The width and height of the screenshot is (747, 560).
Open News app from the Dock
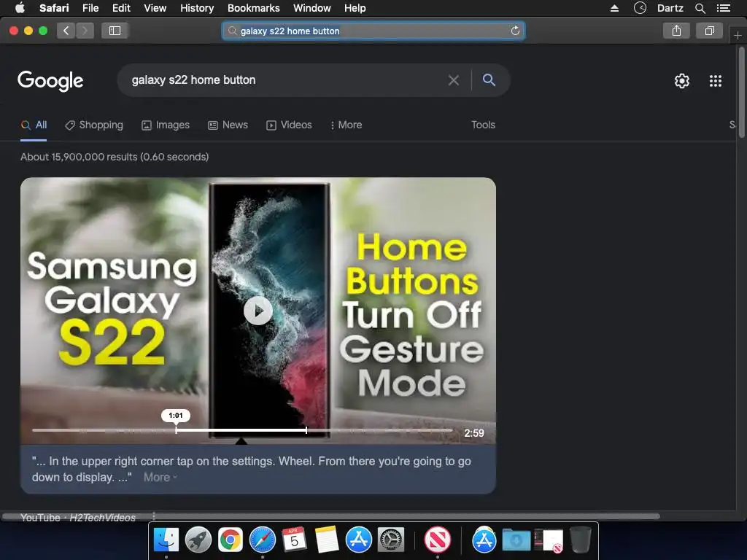point(438,540)
